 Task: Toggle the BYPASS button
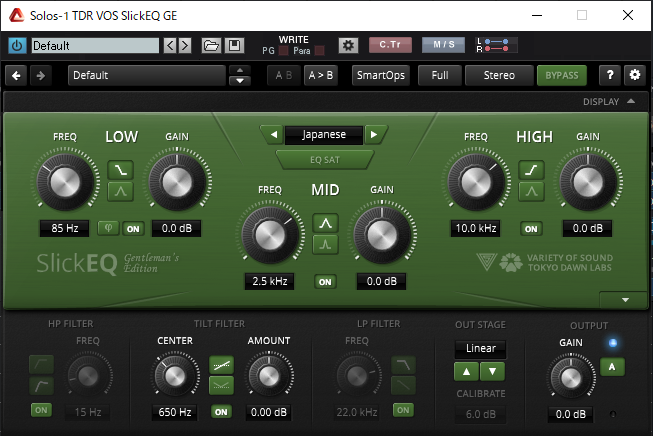pos(562,75)
